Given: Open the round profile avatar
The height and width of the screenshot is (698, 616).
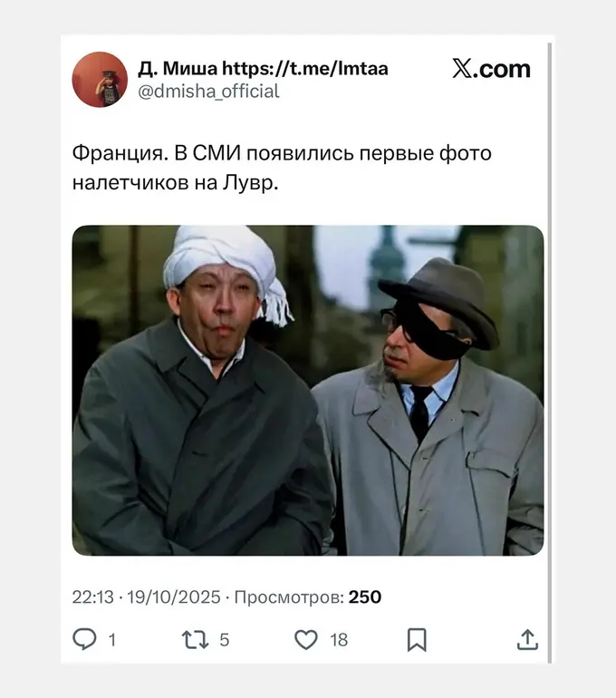Looking at the screenshot, I should point(100,80).
